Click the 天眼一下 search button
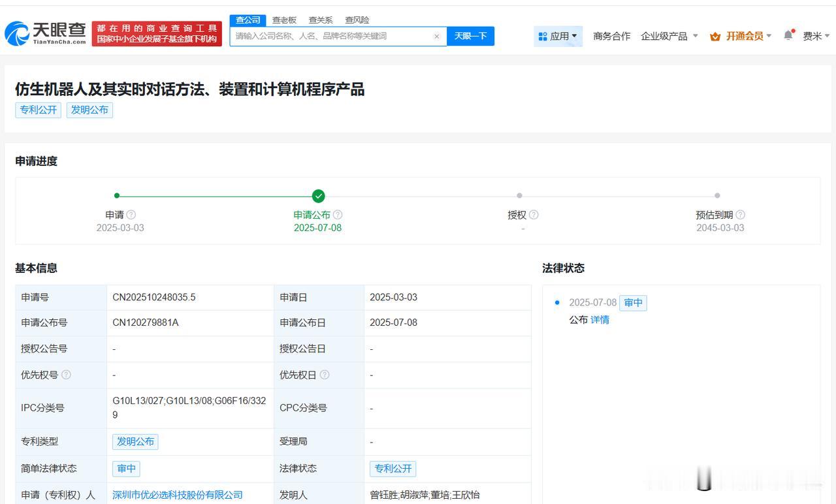Screen dimensions: 836x504 470,36
